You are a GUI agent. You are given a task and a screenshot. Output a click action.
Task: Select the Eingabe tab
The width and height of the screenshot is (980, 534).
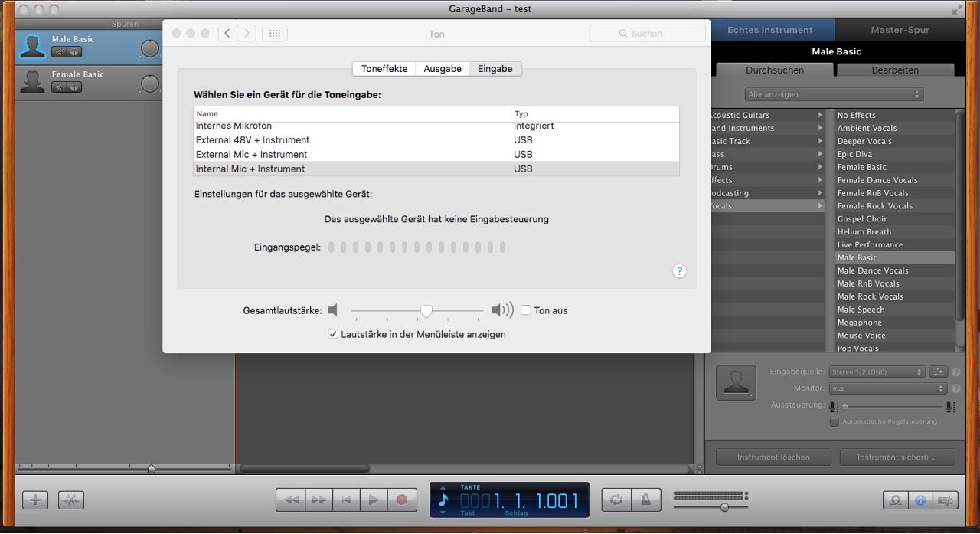coord(495,68)
